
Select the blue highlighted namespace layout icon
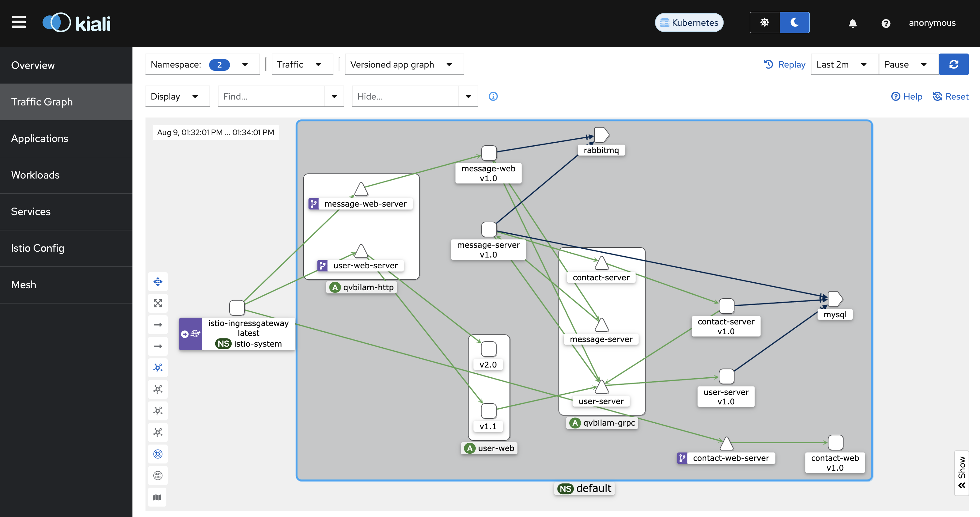click(158, 454)
